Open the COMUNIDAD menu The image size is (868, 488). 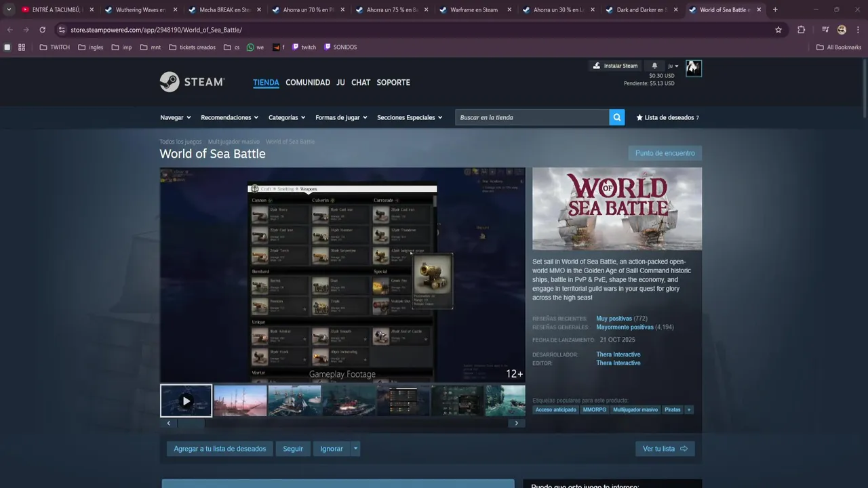[x=308, y=83]
